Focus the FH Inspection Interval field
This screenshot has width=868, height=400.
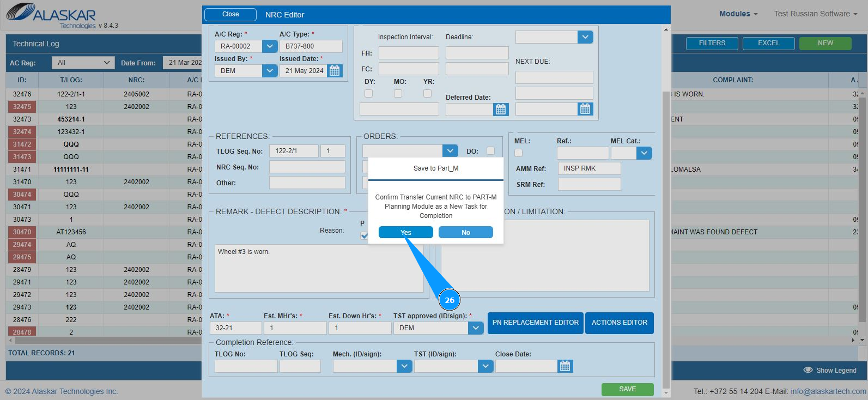(x=409, y=53)
